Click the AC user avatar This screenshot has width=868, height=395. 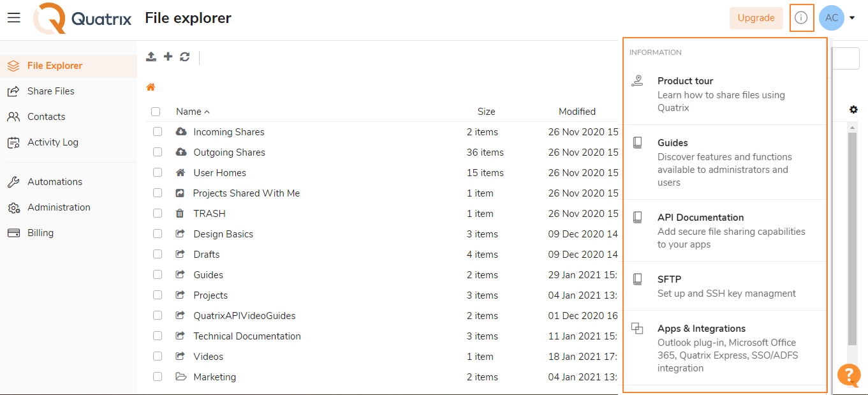832,18
